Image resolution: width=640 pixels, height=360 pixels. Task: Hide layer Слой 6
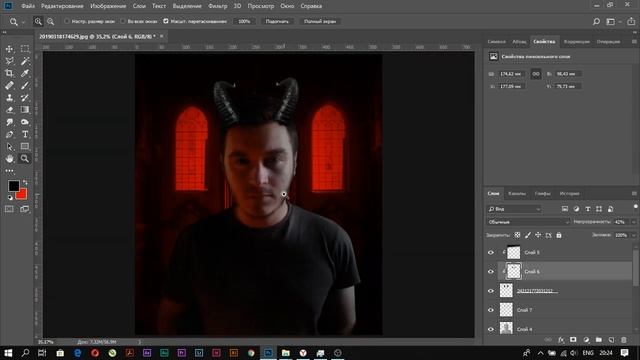tap(491, 272)
